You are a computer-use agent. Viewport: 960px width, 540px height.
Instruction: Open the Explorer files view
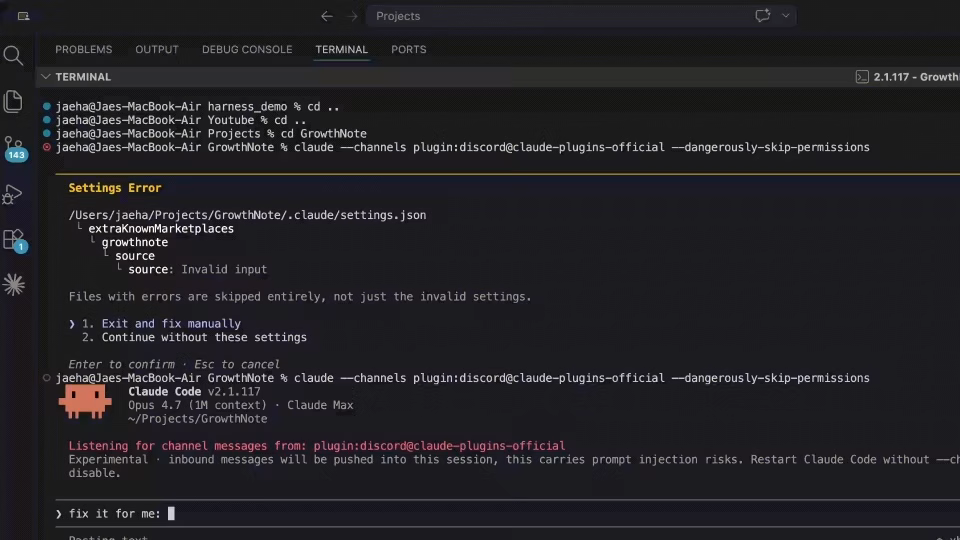(13, 102)
